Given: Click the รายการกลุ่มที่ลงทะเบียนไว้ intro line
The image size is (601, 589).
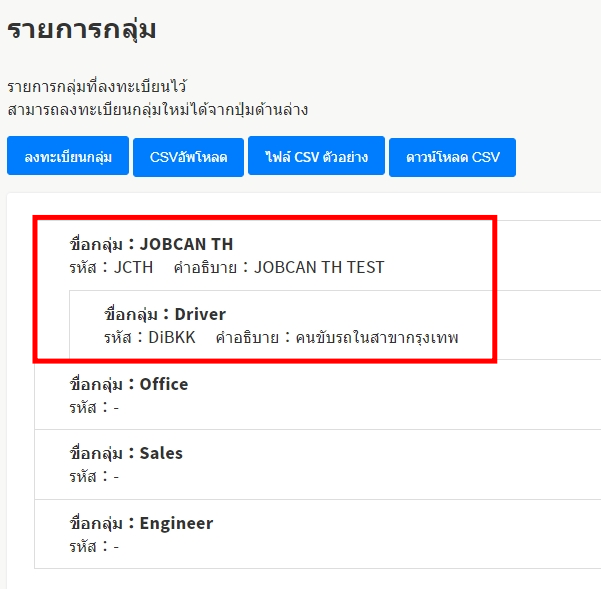Looking at the screenshot, I should coord(97,87).
